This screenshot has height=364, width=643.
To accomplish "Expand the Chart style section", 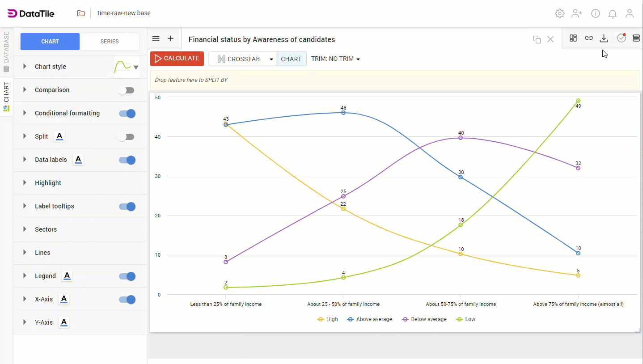I will [x=25, y=67].
